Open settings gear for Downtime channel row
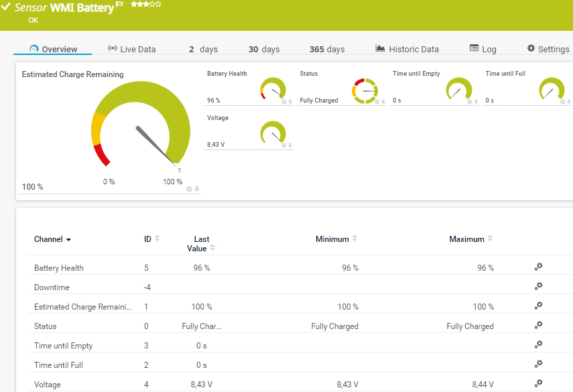 point(538,286)
